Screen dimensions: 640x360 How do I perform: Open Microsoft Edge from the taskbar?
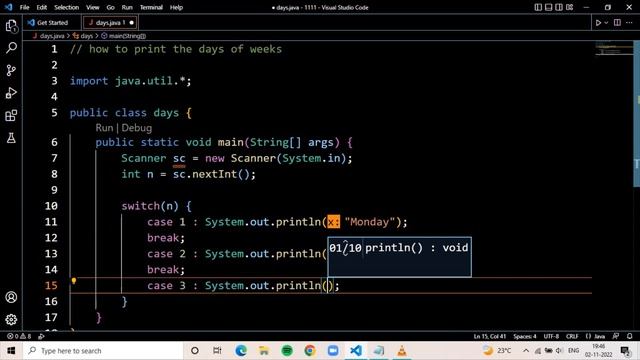[241, 351]
